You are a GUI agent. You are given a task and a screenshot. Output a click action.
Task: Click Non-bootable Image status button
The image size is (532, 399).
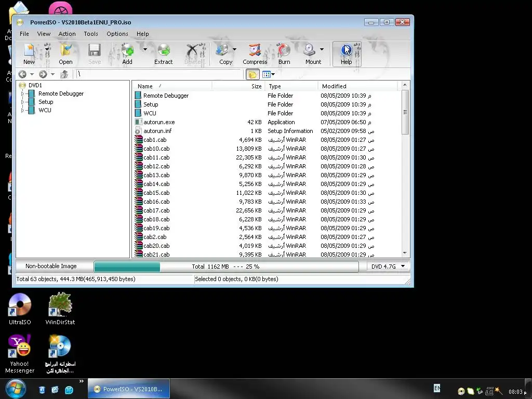click(51, 267)
